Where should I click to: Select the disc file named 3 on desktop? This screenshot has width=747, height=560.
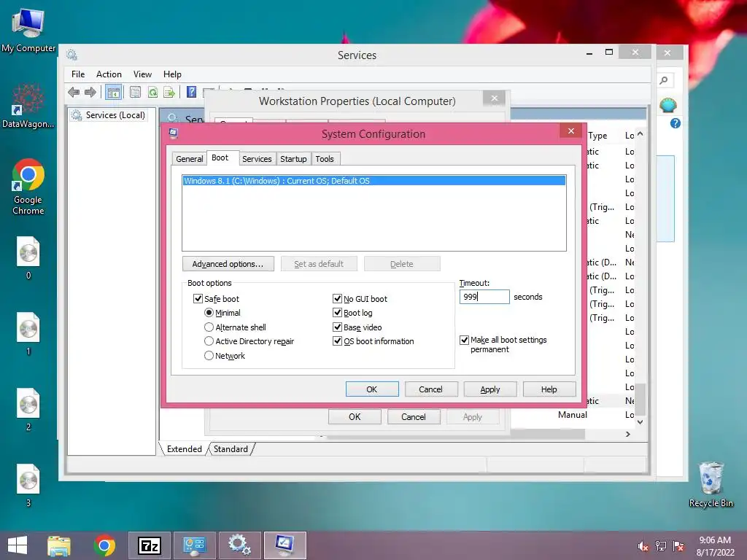pos(28,485)
